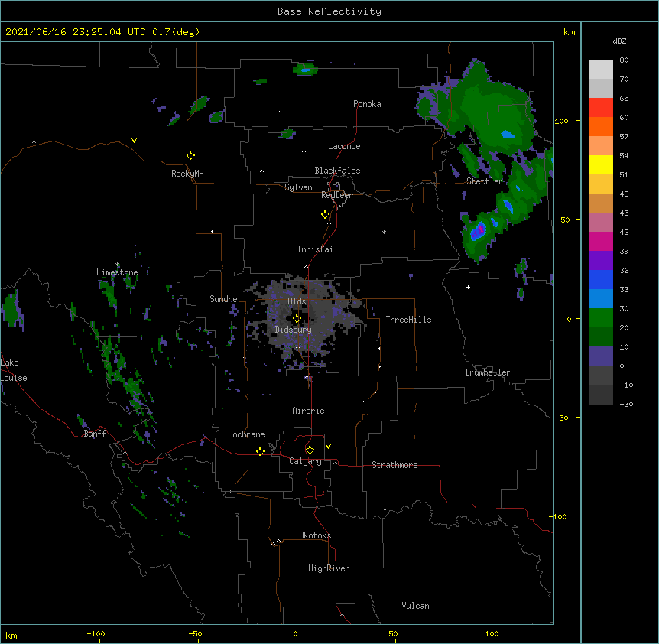Click the ThreeHills town label
The image size is (659, 644).
[408, 320]
